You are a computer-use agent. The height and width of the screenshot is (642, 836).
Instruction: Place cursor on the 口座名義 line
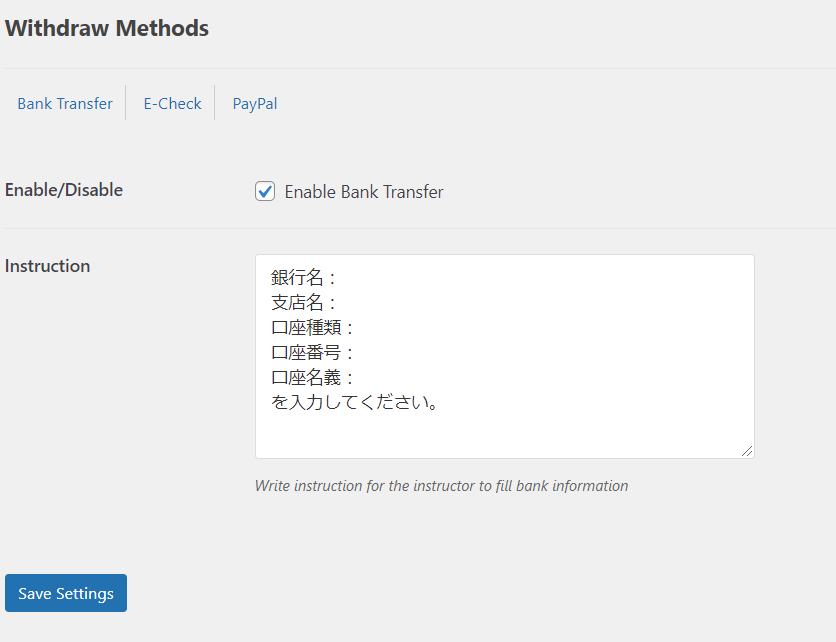click(313, 378)
